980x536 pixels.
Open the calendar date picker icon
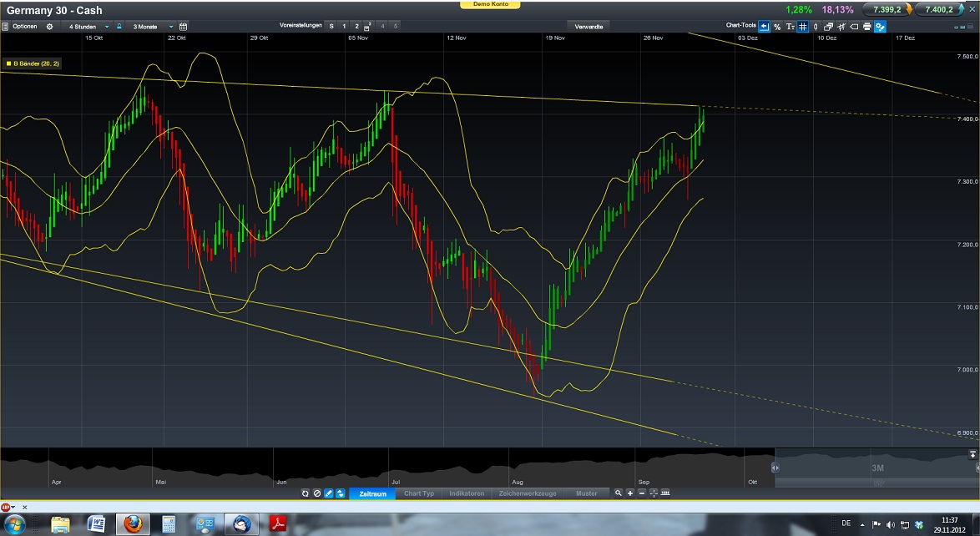pos(183,27)
